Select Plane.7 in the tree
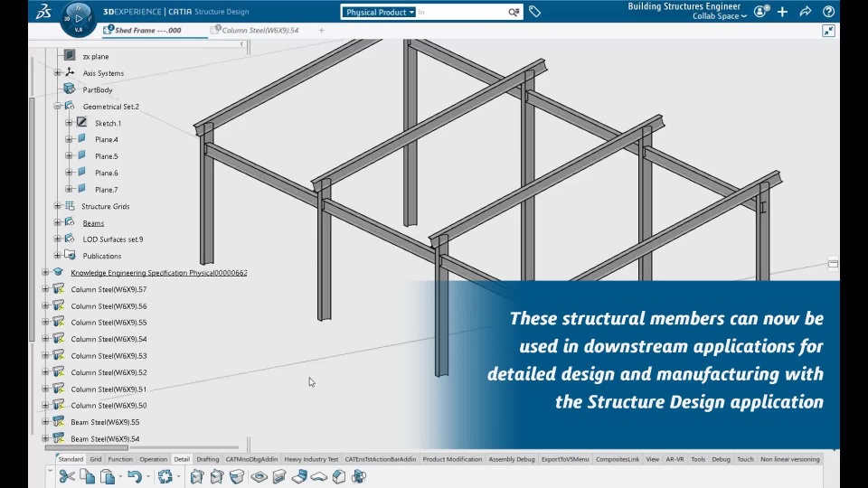Image resolution: width=868 pixels, height=488 pixels. (x=107, y=189)
